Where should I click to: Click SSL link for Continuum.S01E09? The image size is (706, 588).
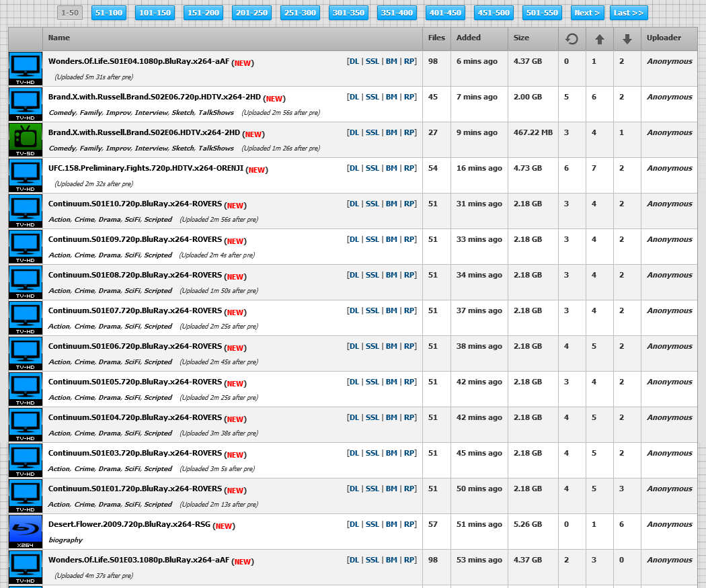tap(372, 239)
